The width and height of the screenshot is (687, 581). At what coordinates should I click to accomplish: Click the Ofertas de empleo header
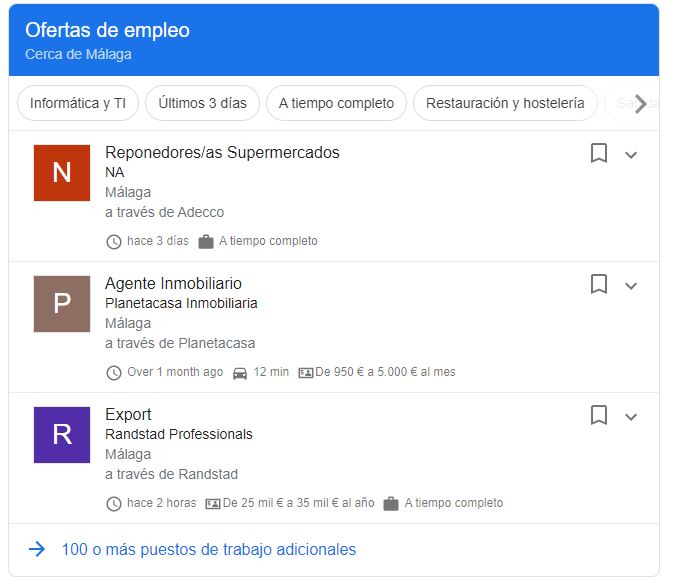(107, 30)
